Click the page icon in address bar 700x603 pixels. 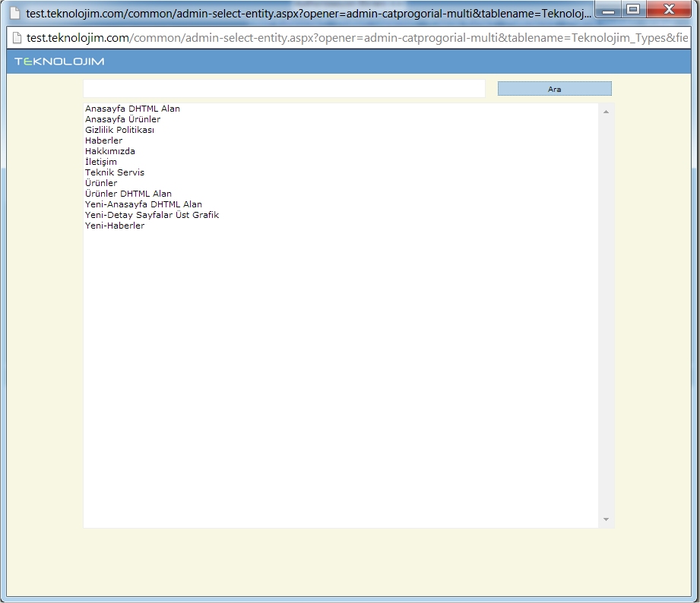click(17, 38)
